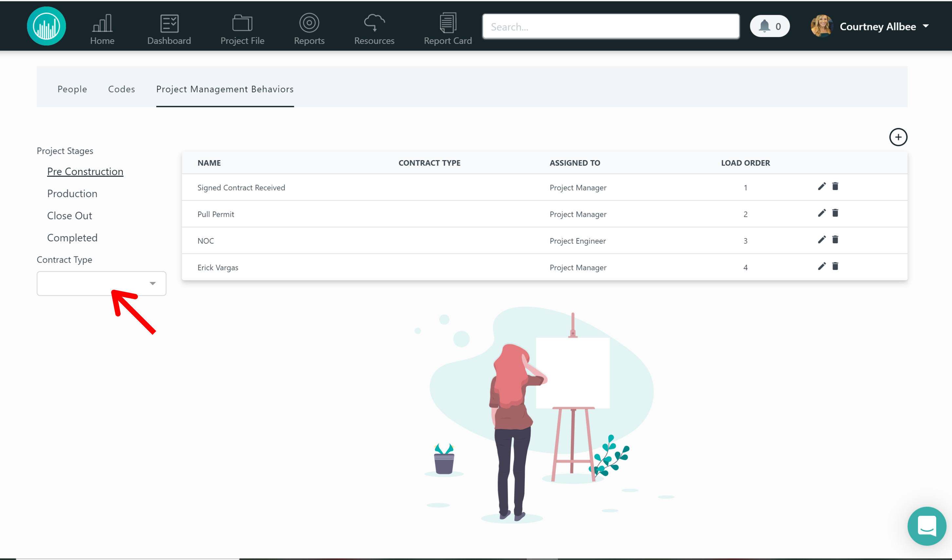Switch to the People tab
Image resolution: width=952 pixels, height=560 pixels.
(x=72, y=89)
